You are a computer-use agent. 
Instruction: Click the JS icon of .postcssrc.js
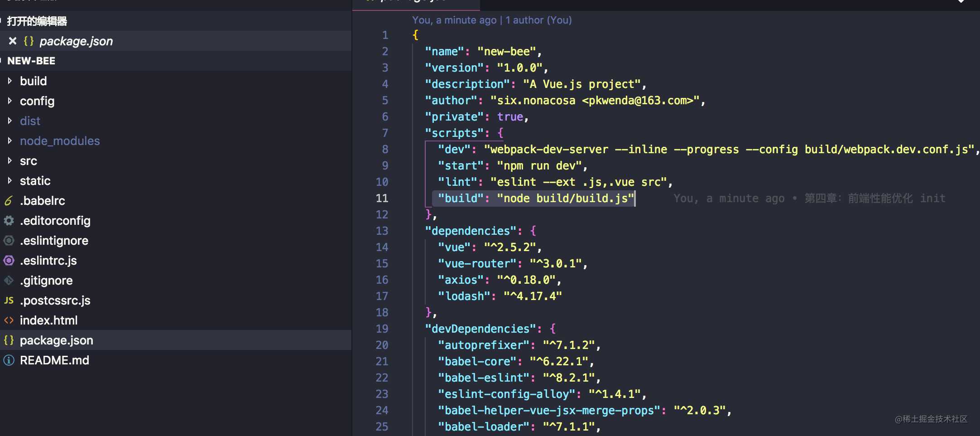pos(9,300)
